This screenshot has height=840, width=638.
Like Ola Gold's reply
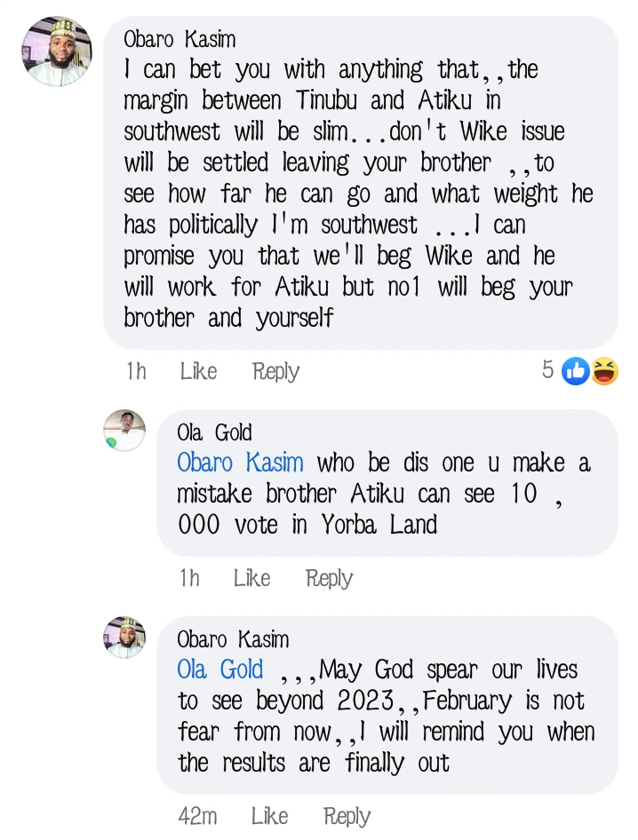(x=251, y=578)
